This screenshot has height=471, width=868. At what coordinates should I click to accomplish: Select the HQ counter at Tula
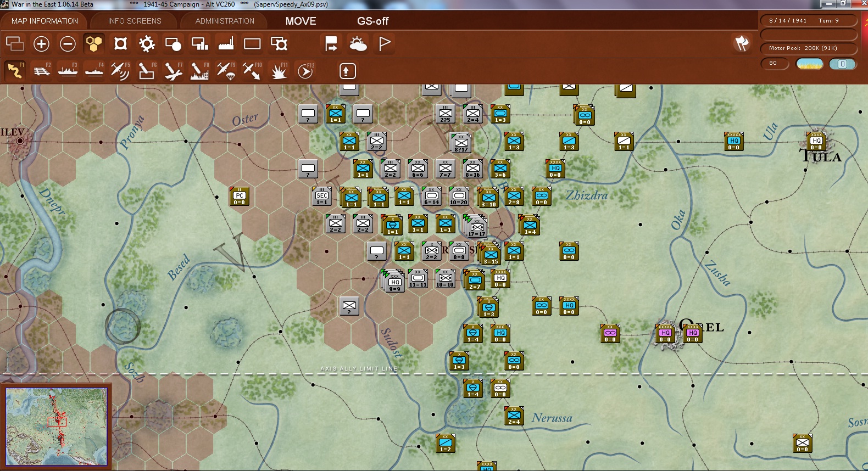click(816, 142)
